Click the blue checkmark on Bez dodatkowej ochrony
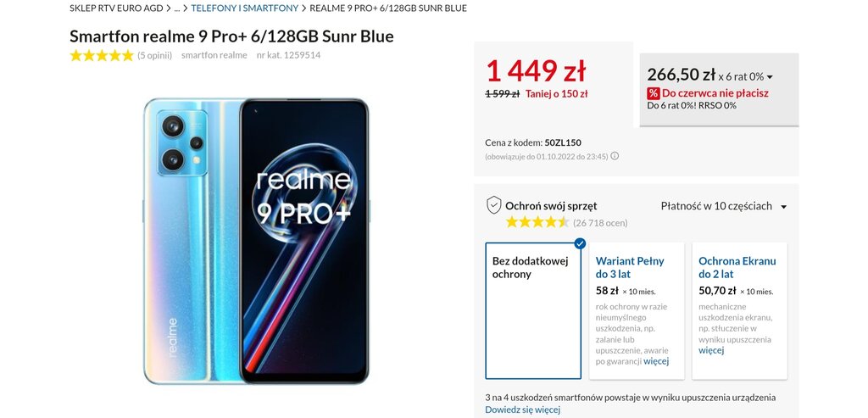 (x=580, y=243)
